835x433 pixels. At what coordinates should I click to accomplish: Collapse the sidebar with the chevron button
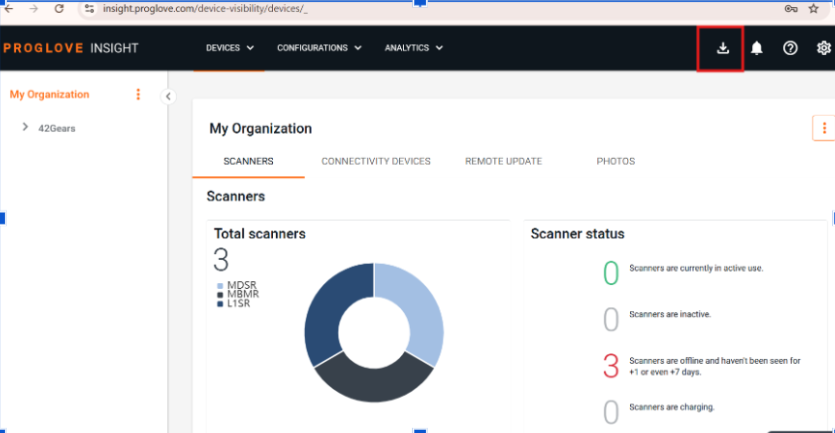pos(168,96)
